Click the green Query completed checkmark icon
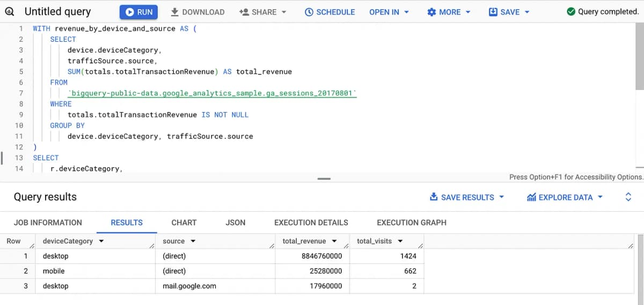 pyautogui.click(x=572, y=12)
